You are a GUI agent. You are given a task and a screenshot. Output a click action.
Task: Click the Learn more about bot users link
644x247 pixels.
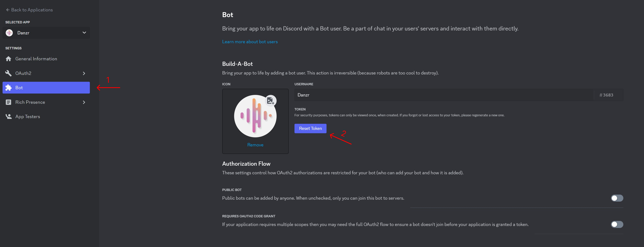tap(250, 42)
